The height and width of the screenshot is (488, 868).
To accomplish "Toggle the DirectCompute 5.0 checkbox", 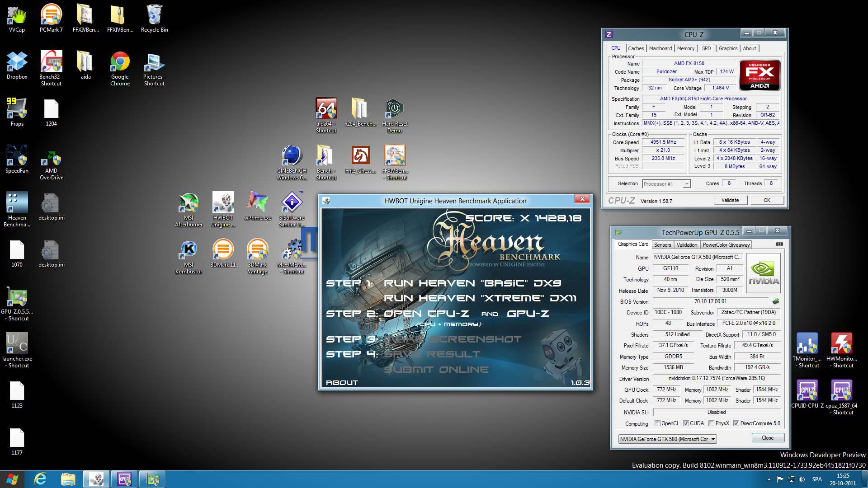I will [x=736, y=423].
